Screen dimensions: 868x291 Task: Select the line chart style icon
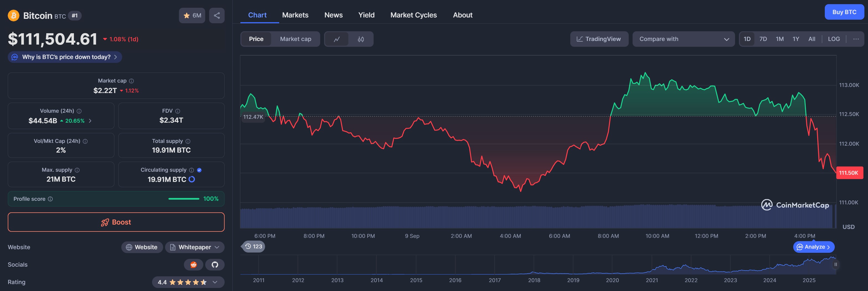337,39
